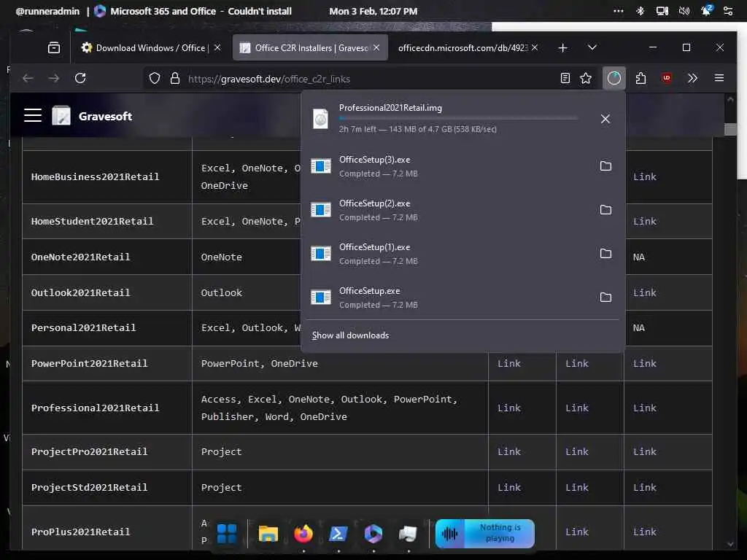747x560 pixels.
Task: Open notifications bell in the top bar
Action: 706,10
